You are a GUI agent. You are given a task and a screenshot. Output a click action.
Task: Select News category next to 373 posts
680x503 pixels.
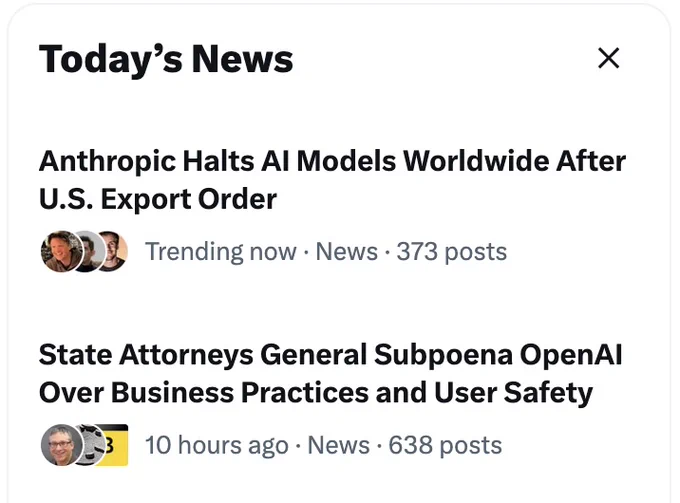347,252
